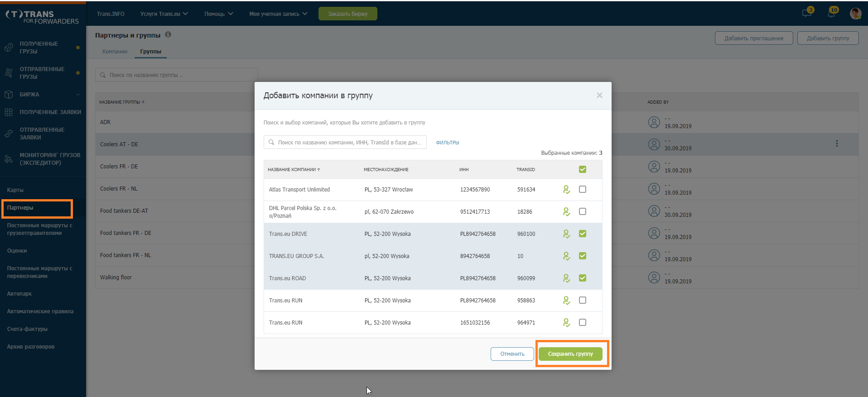Open the ФИЛЬТРЫ link
Image resolution: width=868 pixels, height=397 pixels.
pyautogui.click(x=448, y=142)
